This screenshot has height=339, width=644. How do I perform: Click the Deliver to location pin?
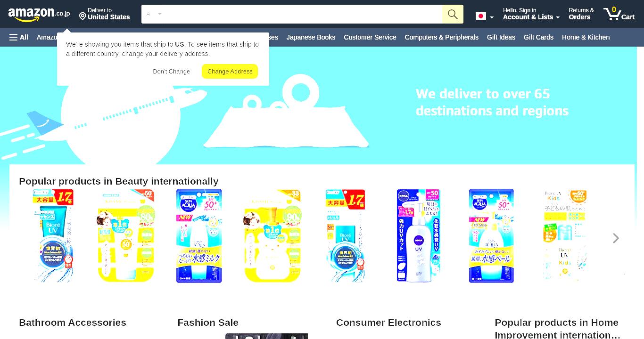83,16
